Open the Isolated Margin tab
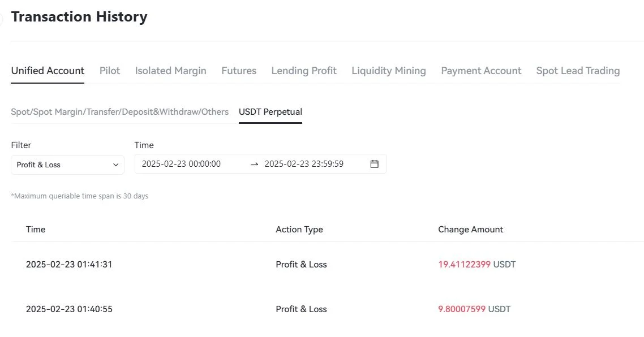The width and height of the screenshot is (644, 337). tap(170, 71)
